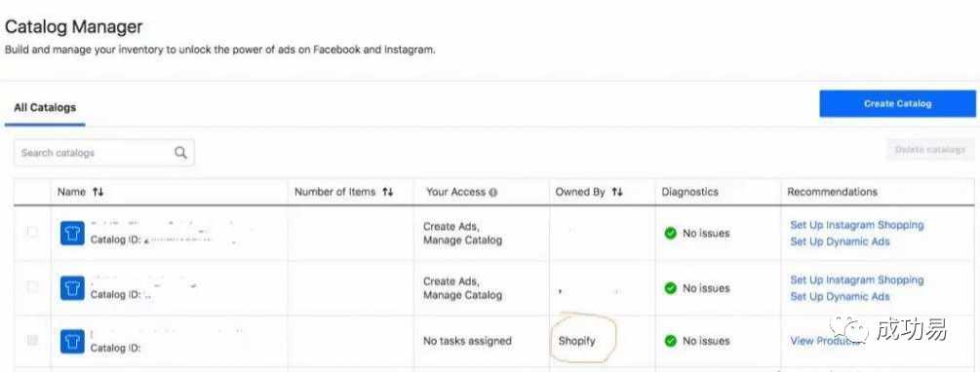Sort by Owned By column arrows
The height and width of the screenshot is (372, 980).
point(617,192)
